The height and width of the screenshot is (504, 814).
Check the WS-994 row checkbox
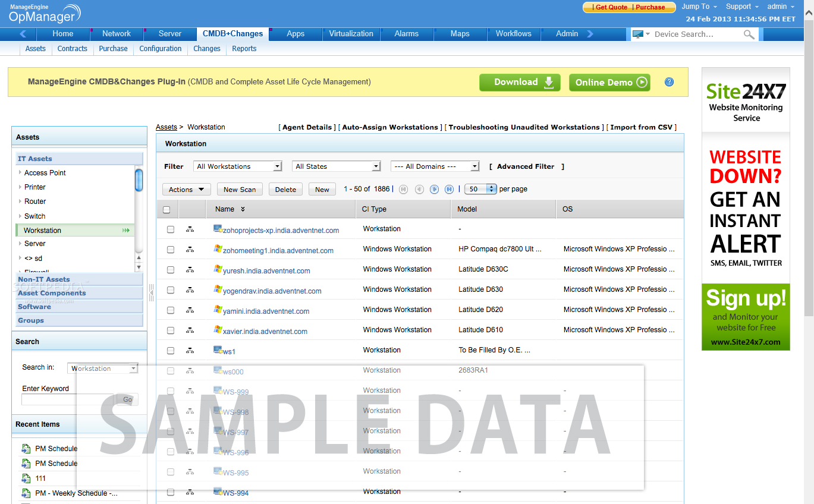(171, 492)
